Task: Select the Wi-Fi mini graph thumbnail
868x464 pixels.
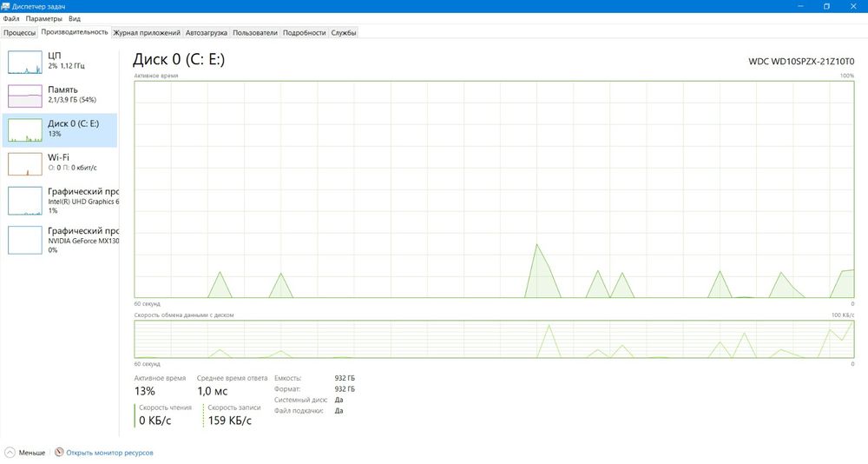Action: pos(25,164)
